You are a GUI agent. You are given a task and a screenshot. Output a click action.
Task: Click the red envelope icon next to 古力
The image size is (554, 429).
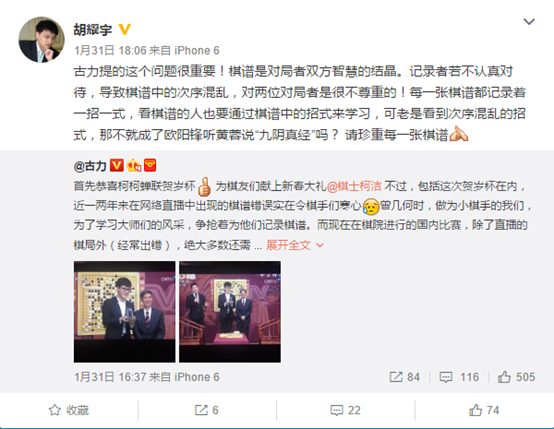pos(150,165)
